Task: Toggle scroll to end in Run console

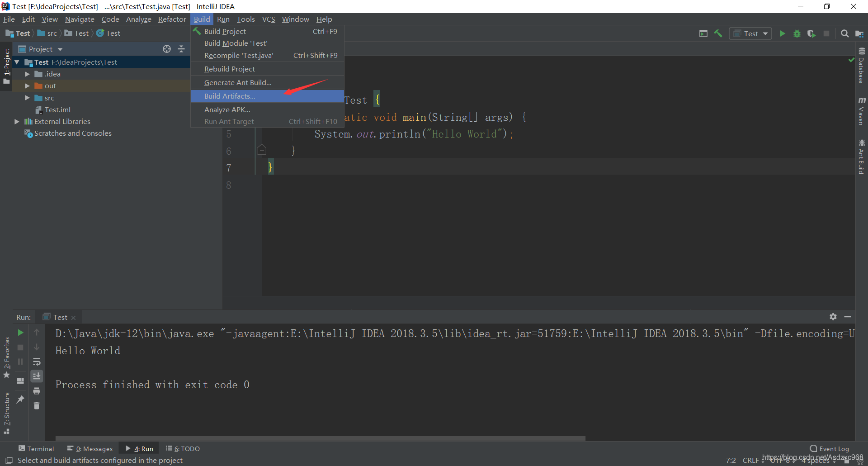Action: pos(37,376)
